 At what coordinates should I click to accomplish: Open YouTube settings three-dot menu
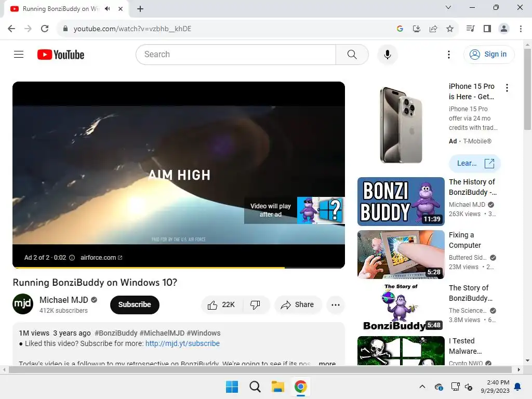(x=448, y=54)
